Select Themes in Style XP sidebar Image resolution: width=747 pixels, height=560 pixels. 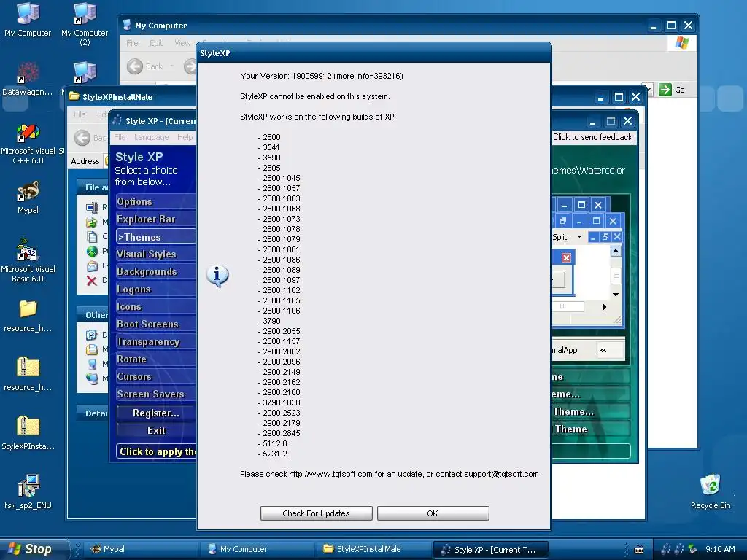[x=155, y=237]
